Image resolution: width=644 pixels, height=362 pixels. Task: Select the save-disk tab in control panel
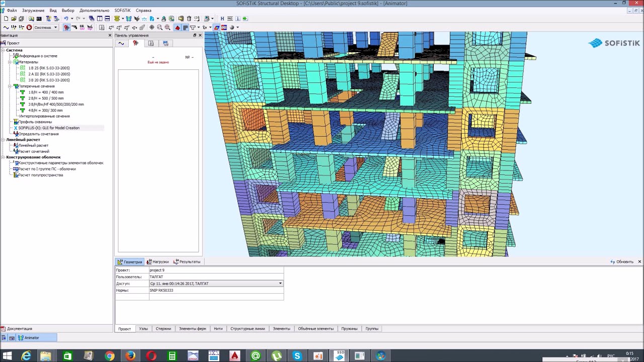[x=166, y=43]
